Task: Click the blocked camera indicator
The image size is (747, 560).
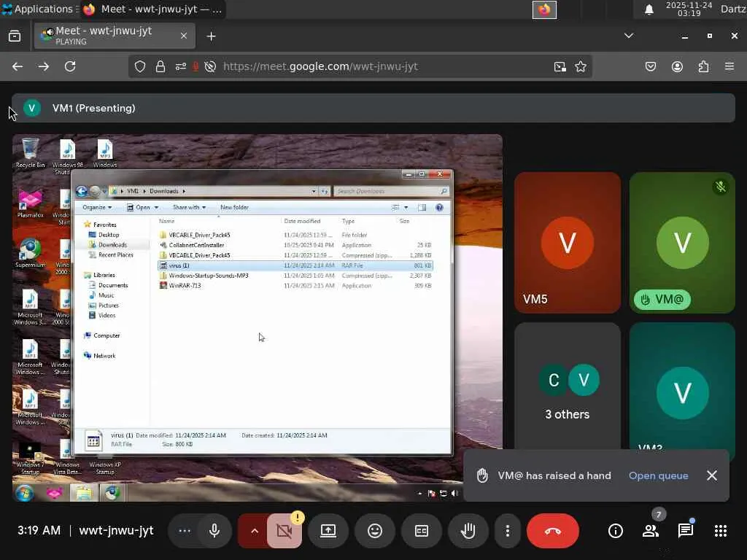Action: pyautogui.click(x=210, y=66)
